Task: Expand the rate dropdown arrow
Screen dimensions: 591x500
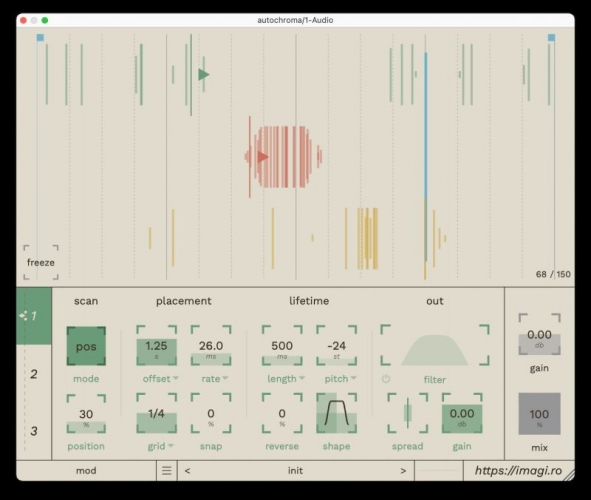Action: coord(225,378)
